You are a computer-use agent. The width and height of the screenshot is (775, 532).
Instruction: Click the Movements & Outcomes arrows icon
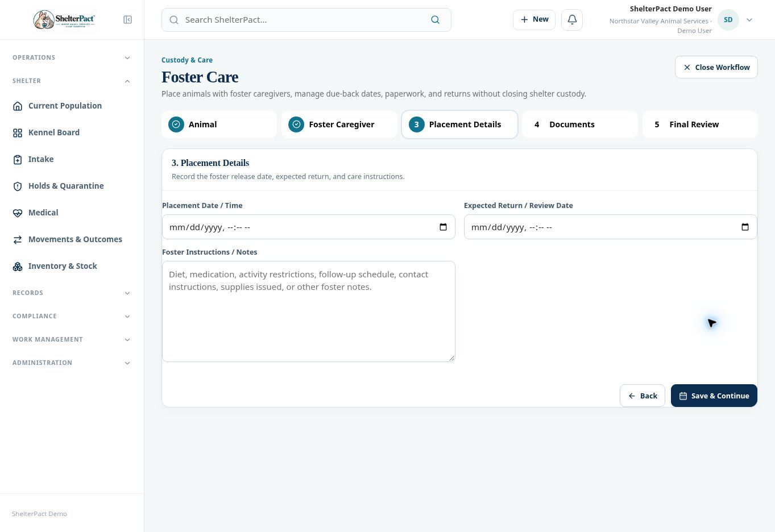click(x=18, y=239)
